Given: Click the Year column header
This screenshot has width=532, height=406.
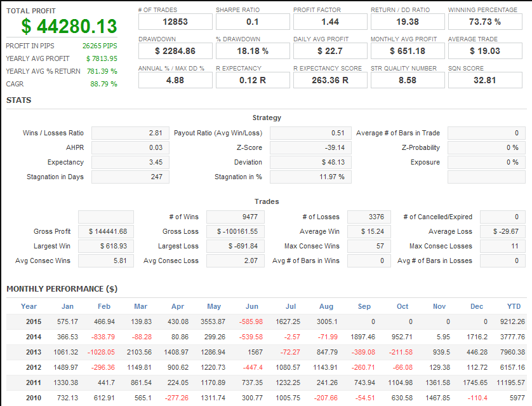Looking at the screenshot, I should tap(29, 306).
